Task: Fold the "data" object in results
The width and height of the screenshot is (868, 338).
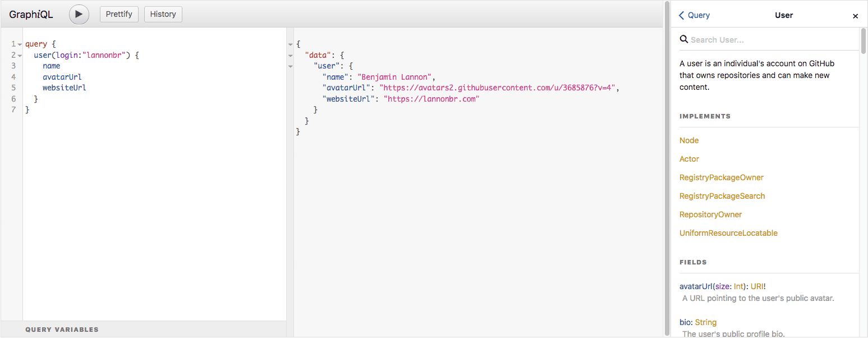Action: 291,56
